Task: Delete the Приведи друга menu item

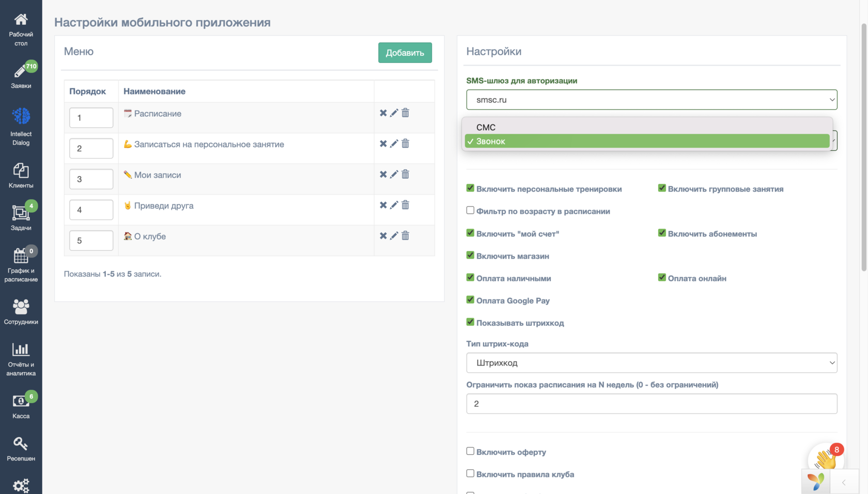Action: coord(406,205)
